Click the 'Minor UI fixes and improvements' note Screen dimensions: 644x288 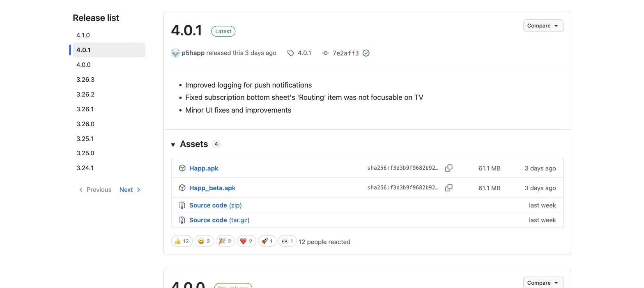pos(238,110)
